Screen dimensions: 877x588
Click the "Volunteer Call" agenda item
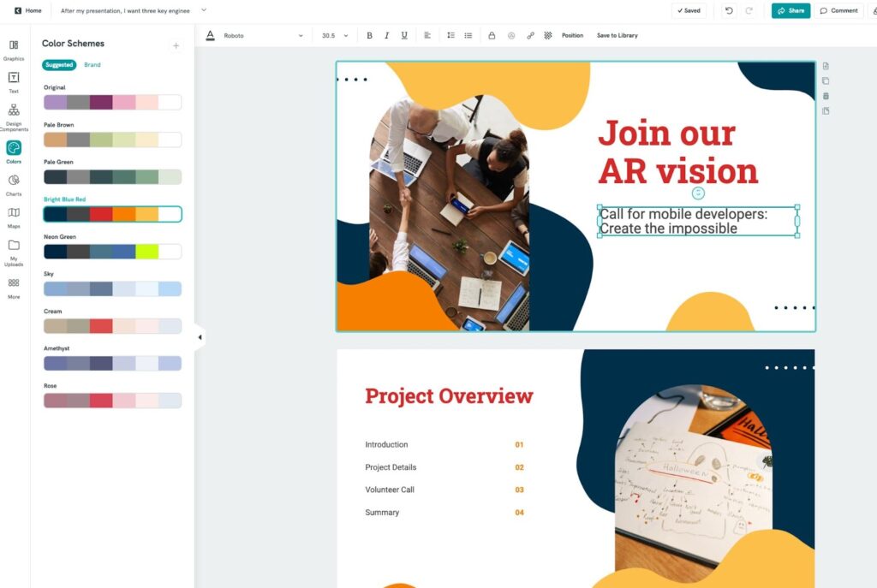pyautogui.click(x=390, y=490)
